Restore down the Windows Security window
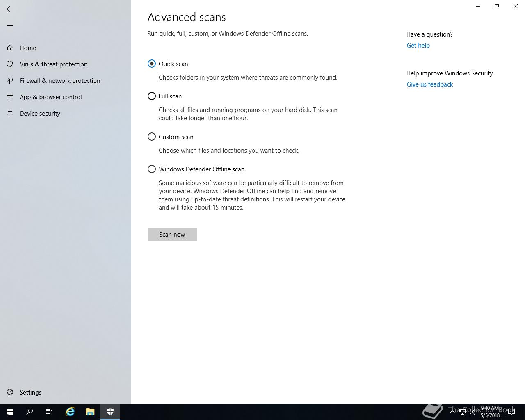525x420 pixels. pos(497,6)
